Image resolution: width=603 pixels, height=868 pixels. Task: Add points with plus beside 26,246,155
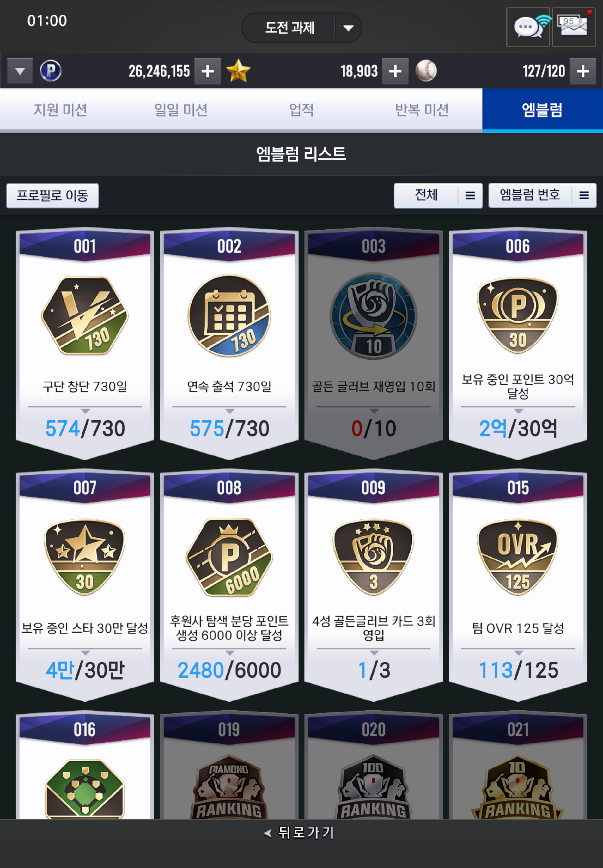(x=207, y=71)
